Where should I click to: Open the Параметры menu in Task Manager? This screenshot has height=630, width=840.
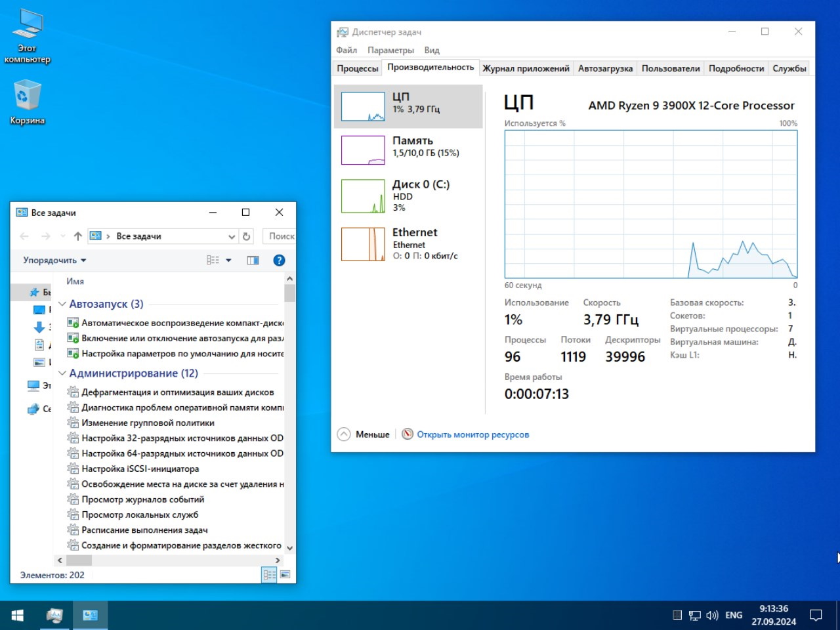click(390, 51)
